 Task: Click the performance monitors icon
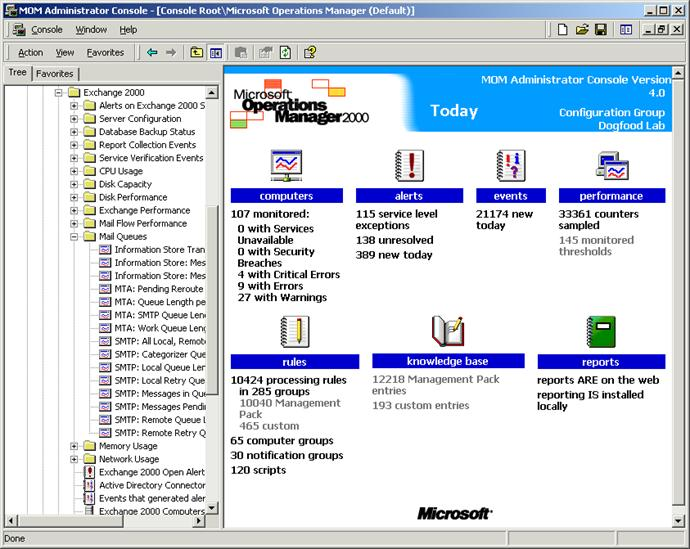(x=612, y=165)
